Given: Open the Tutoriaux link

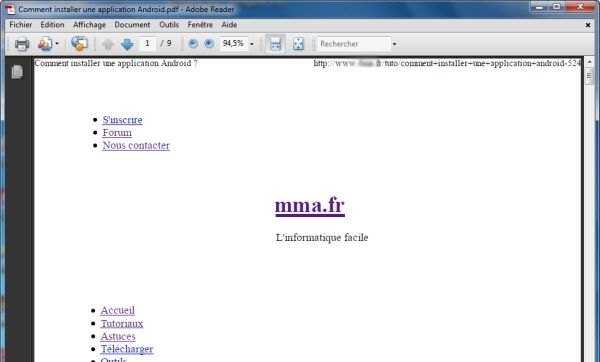Looking at the screenshot, I should click(122, 324).
